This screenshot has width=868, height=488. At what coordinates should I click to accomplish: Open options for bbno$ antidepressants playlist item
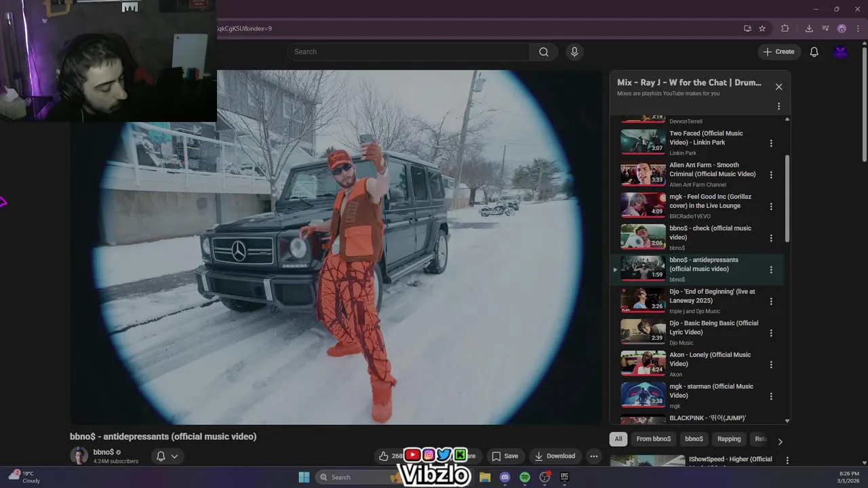771,270
